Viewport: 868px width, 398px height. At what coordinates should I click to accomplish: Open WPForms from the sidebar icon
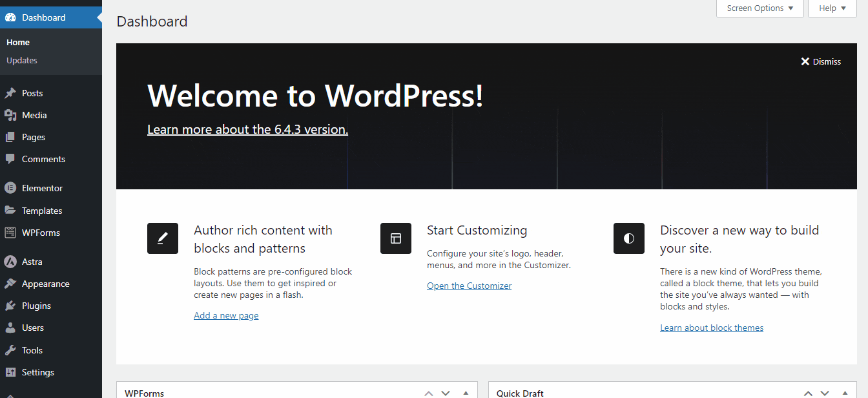(x=12, y=232)
